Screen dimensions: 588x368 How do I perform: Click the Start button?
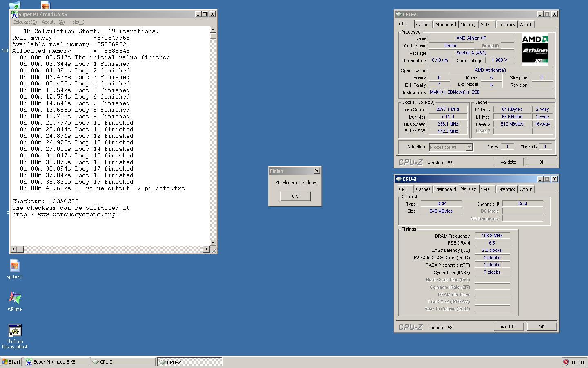11,362
